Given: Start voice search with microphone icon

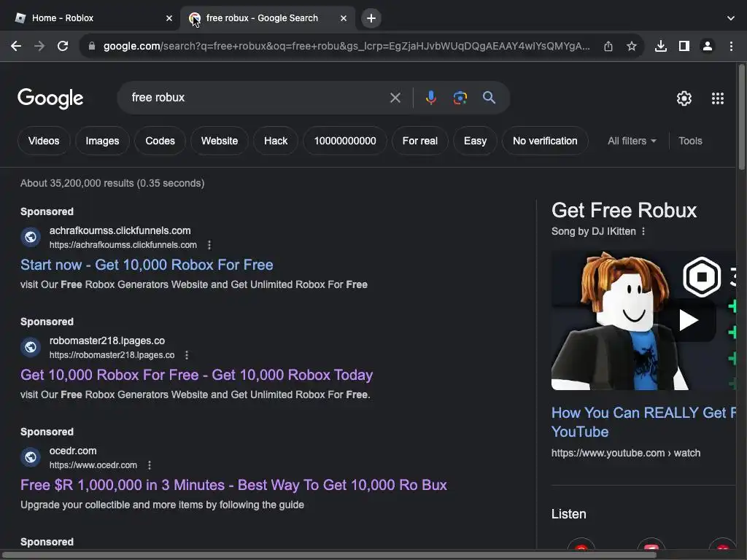Looking at the screenshot, I should [430, 98].
